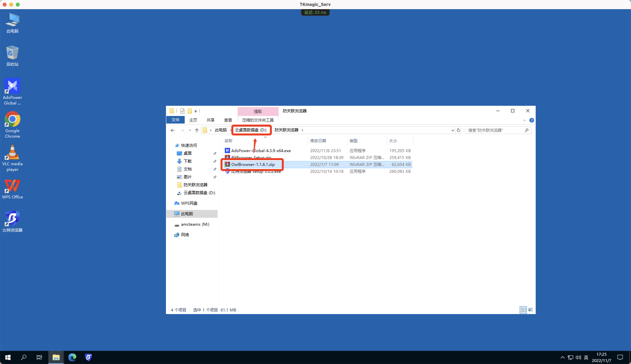The width and height of the screenshot is (631, 364).
Task: Select the OwlBrowser-1.1.6.1.zip file
Action: coord(253,164)
